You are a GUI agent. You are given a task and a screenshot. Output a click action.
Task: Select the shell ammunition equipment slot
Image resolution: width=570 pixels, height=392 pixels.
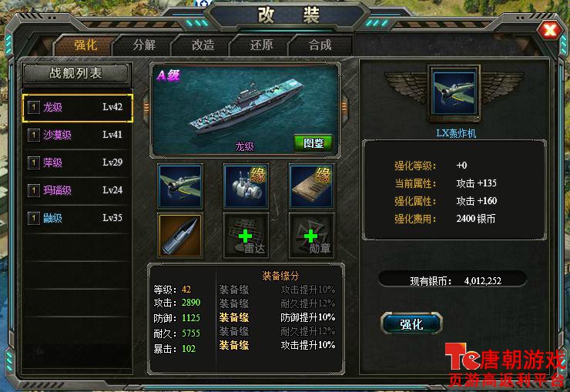coord(180,236)
